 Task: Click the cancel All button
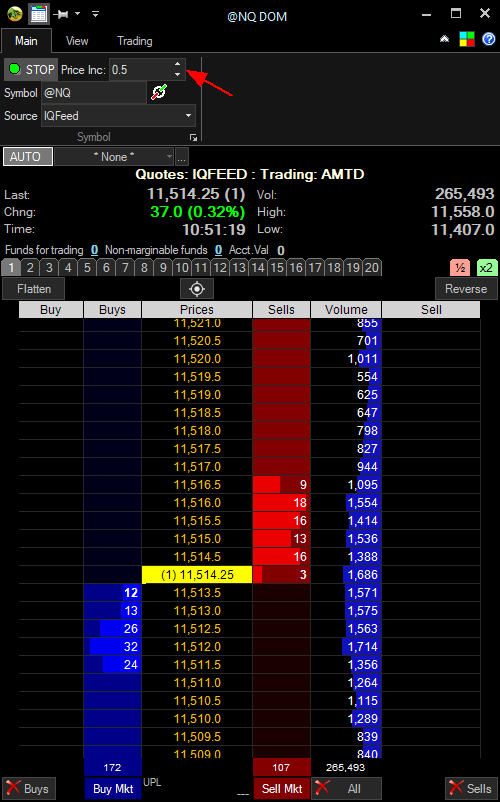pyautogui.click(x=347, y=789)
